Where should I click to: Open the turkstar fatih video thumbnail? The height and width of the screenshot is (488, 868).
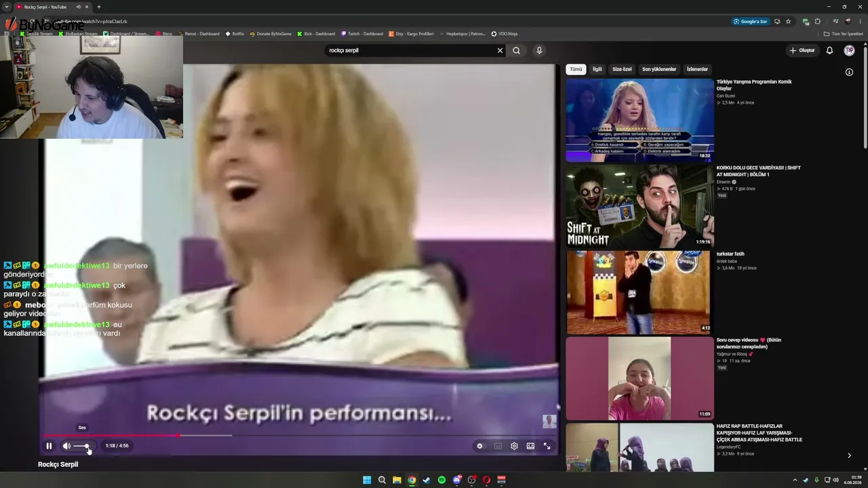point(639,292)
